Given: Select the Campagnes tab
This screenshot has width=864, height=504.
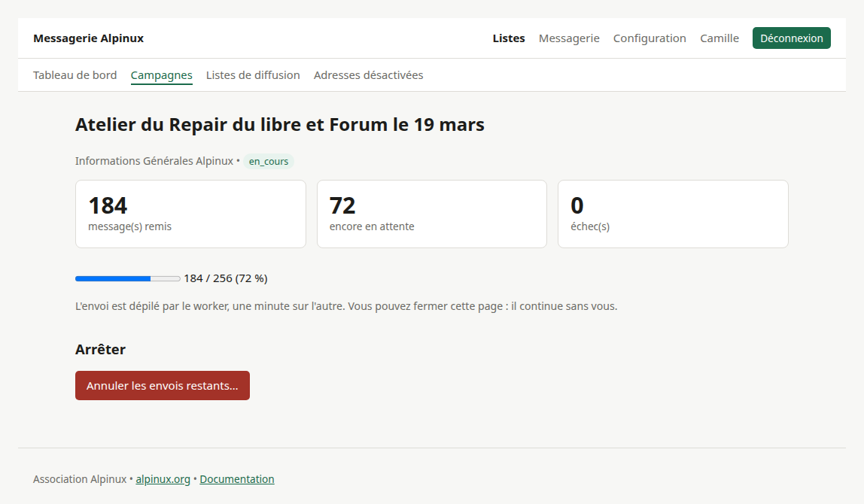Looking at the screenshot, I should click(162, 75).
